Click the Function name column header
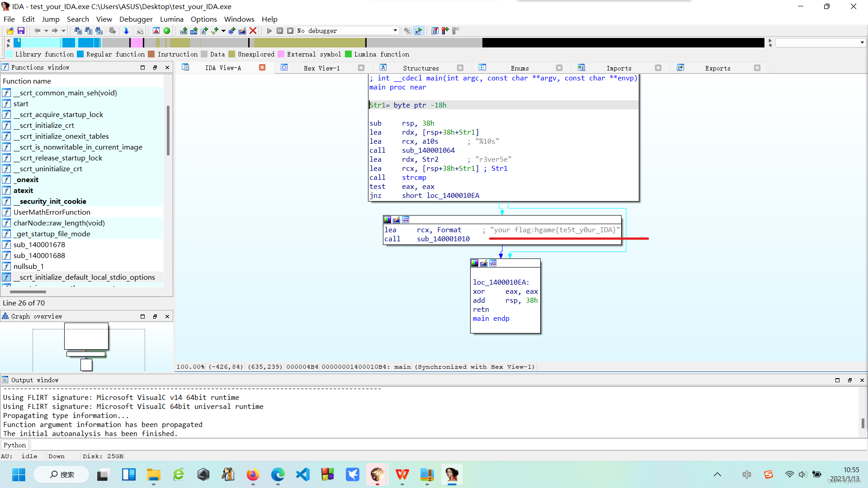Viewport: 868px width, 488px height. pos(82,81)
